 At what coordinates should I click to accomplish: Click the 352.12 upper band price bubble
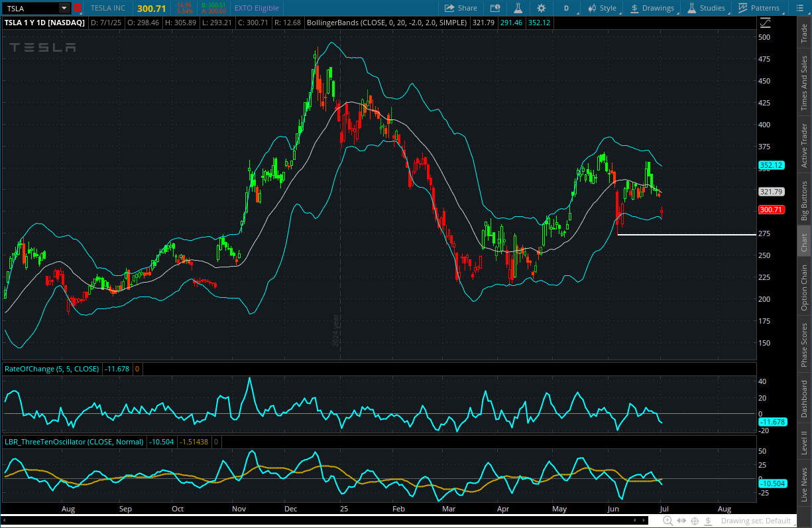coord(772,165)
